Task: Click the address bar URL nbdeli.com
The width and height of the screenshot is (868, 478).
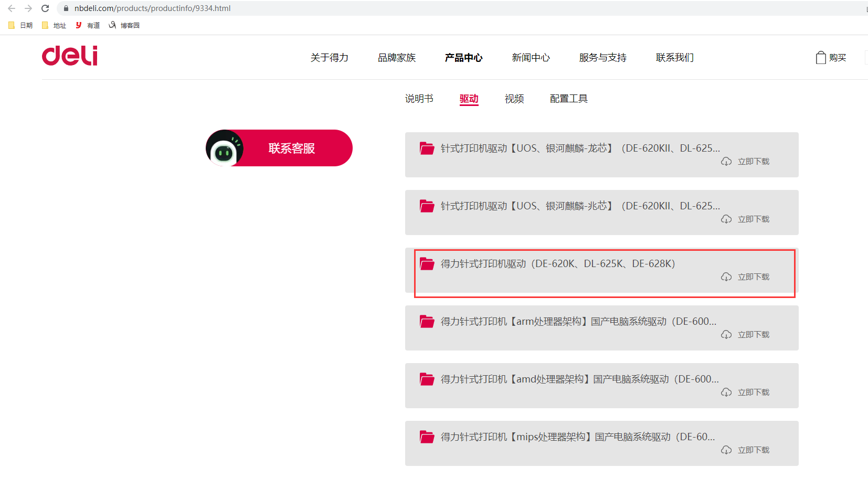Action: (153, 8)
